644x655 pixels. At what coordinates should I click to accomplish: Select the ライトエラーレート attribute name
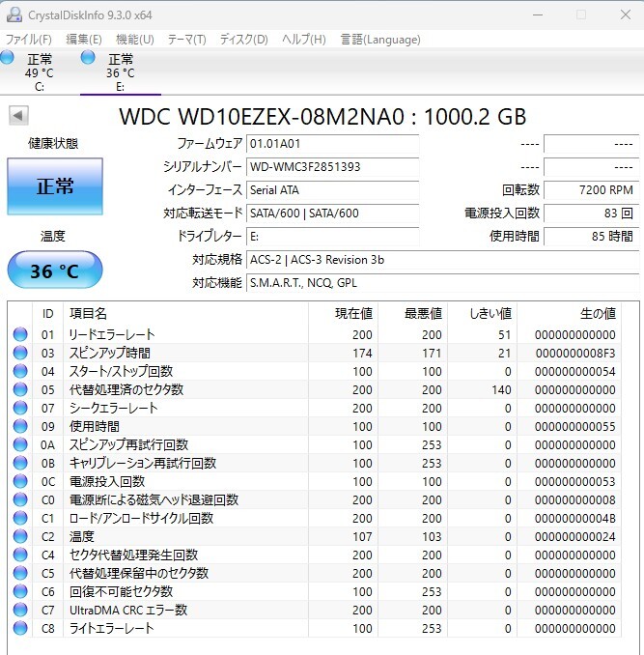click(x=112, y=629)
